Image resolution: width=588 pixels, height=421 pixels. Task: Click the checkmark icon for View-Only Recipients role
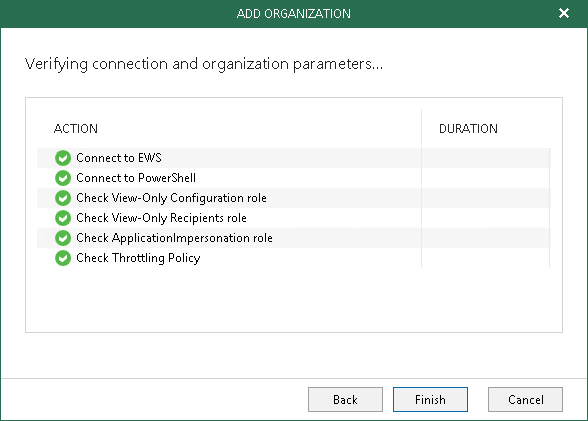[x=63, y=218]
